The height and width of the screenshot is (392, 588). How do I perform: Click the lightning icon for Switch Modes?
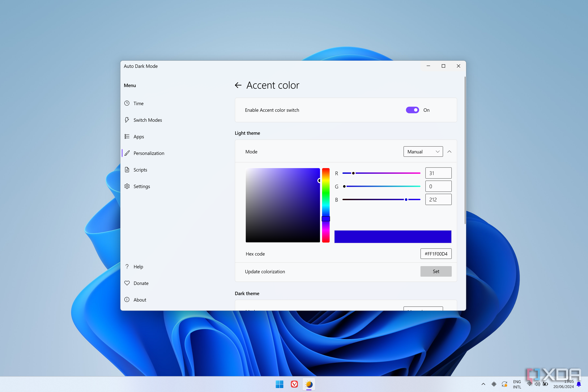click(127, 120)
